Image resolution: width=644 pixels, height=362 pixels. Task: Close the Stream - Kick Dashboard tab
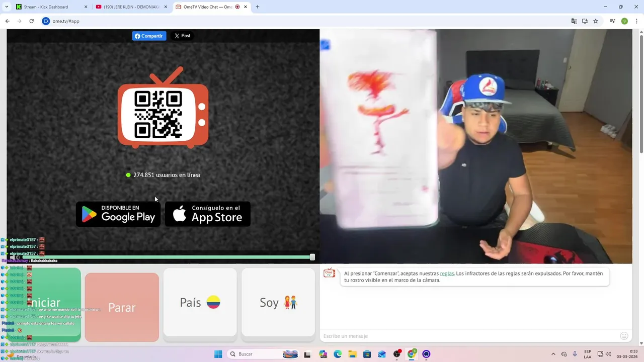[x=86, y=7]
